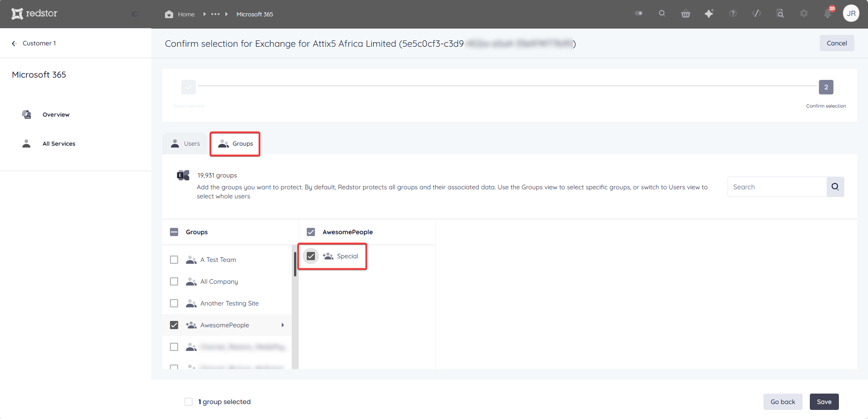Toggle the AwesomePeople header checkbox
This screenshot has height=419, width=868.
tap(311, 232)
